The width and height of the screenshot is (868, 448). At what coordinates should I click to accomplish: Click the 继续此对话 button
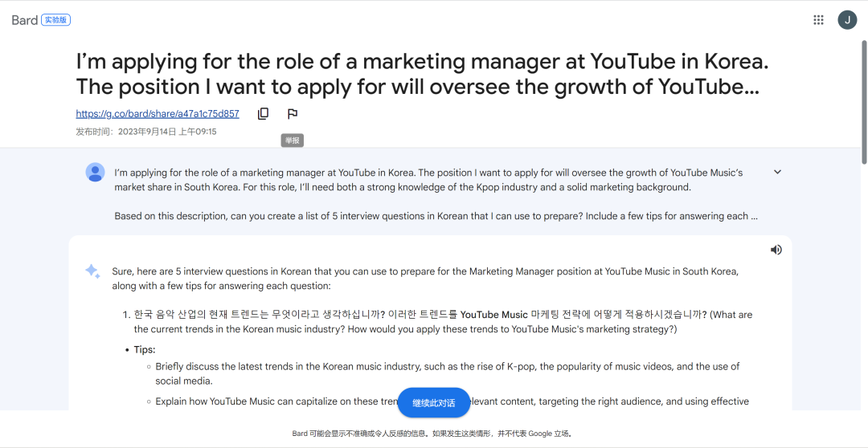pos(433,403)
